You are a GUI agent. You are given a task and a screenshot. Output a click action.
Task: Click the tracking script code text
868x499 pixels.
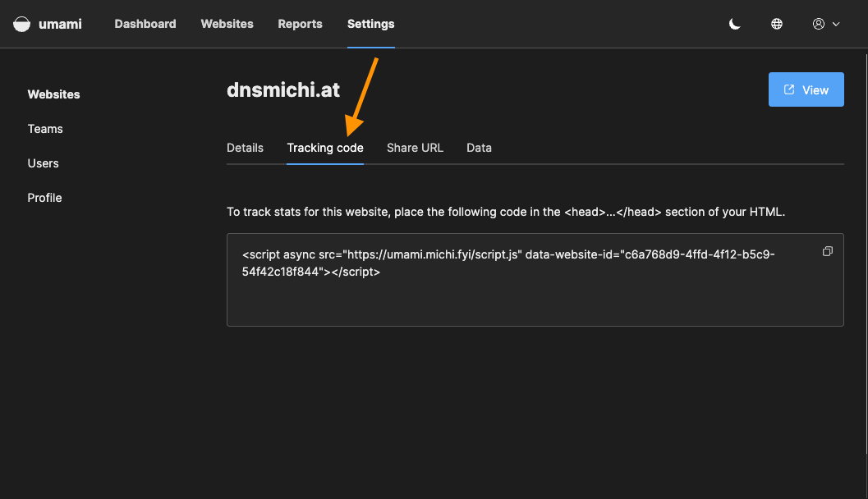(x=508, y=263)
